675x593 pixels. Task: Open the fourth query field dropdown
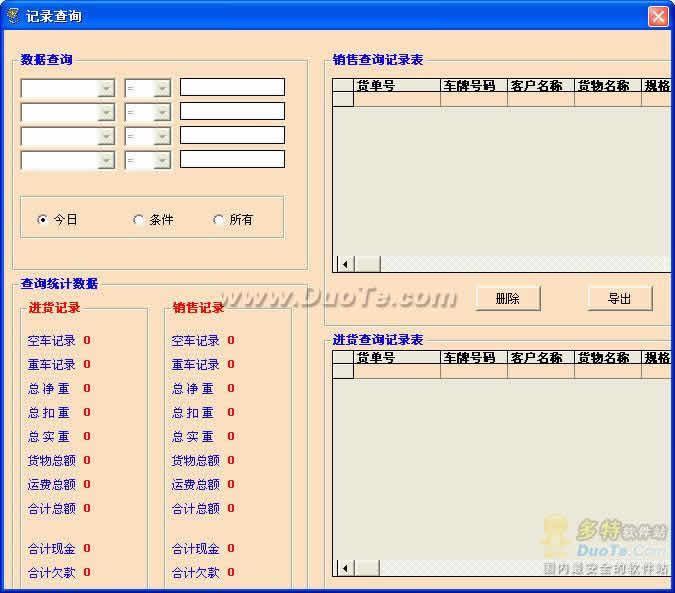(107, 160)
